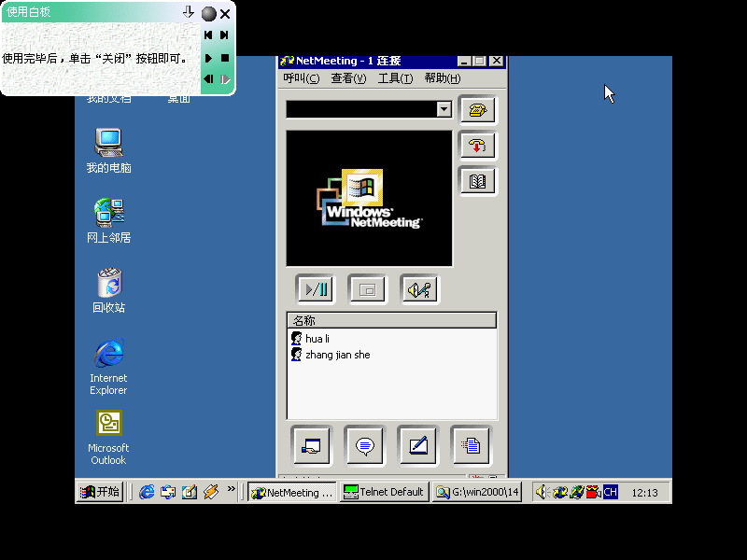Click the 名称 column header
The image size is (747, 560).
click(x=391, y=320)
